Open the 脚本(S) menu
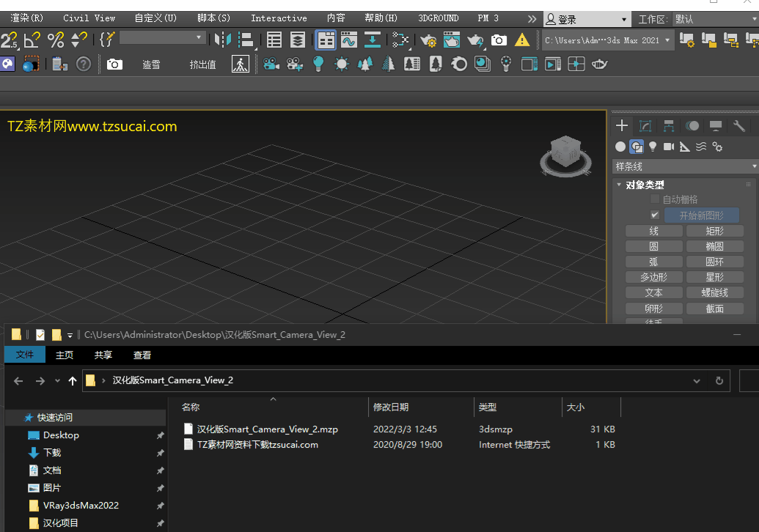The height and width of the screenshot is (532, 759). [213, 18]
